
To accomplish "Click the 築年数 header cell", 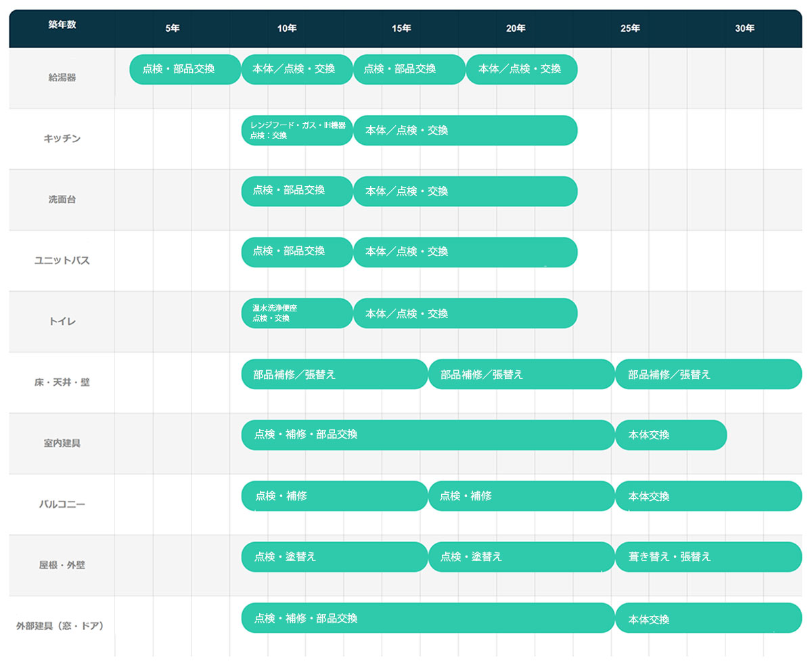I will (x=62, y=25).
